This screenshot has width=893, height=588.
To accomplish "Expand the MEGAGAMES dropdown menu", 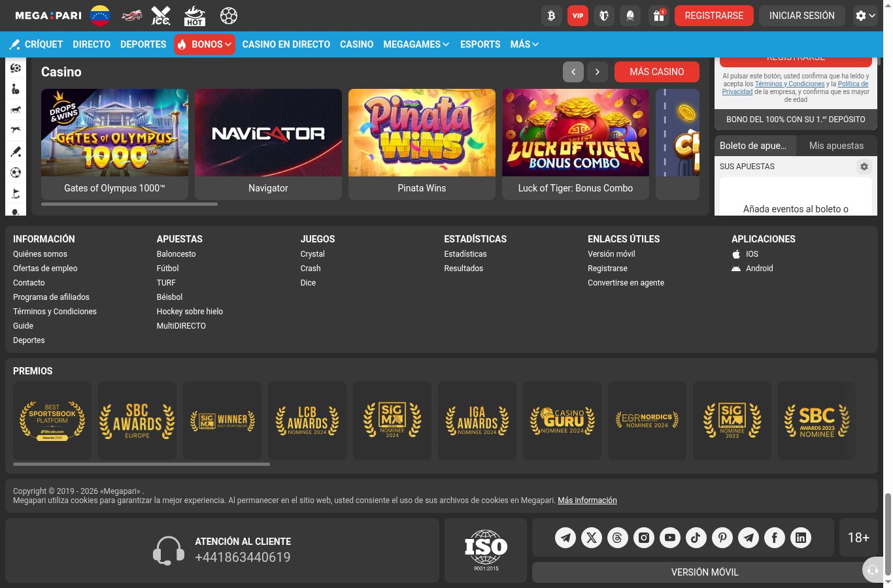I will [416, 44].
